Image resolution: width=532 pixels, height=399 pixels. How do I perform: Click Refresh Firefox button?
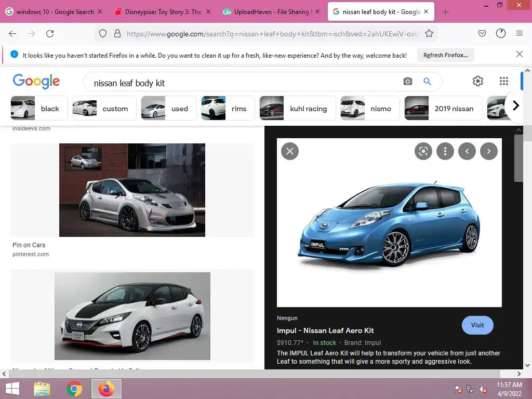pyautogui.click(x=445, y=55)
